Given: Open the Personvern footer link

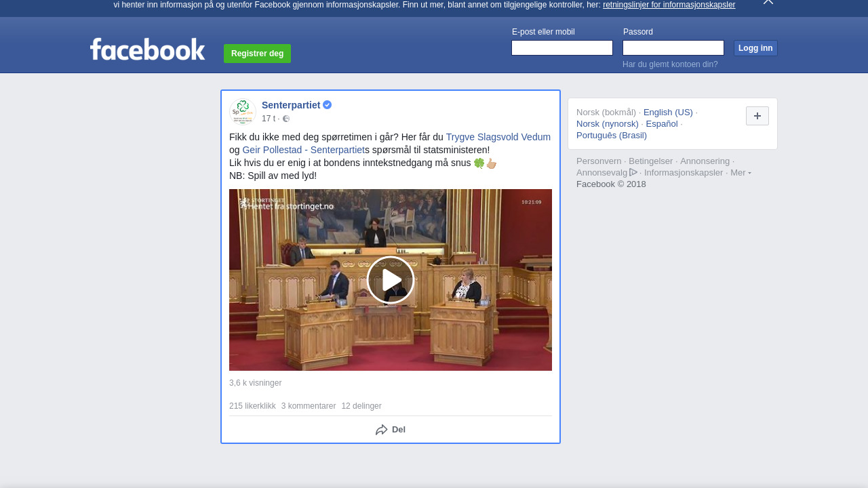Looking at the screenshot, I should click(x=599, y=161).
